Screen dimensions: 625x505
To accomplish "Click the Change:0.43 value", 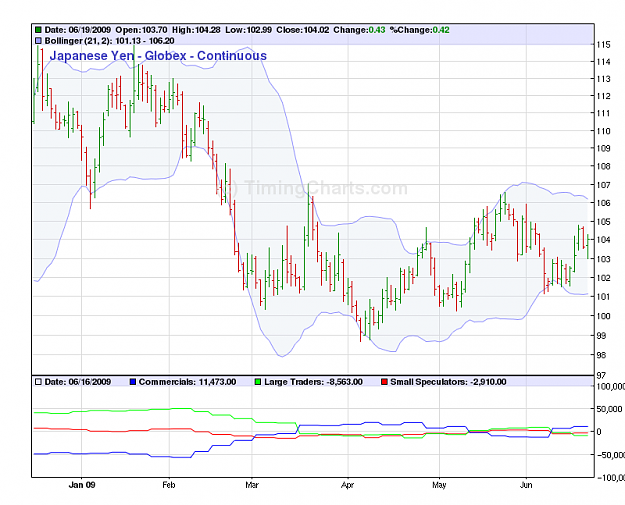I will [x=359, y=30].
